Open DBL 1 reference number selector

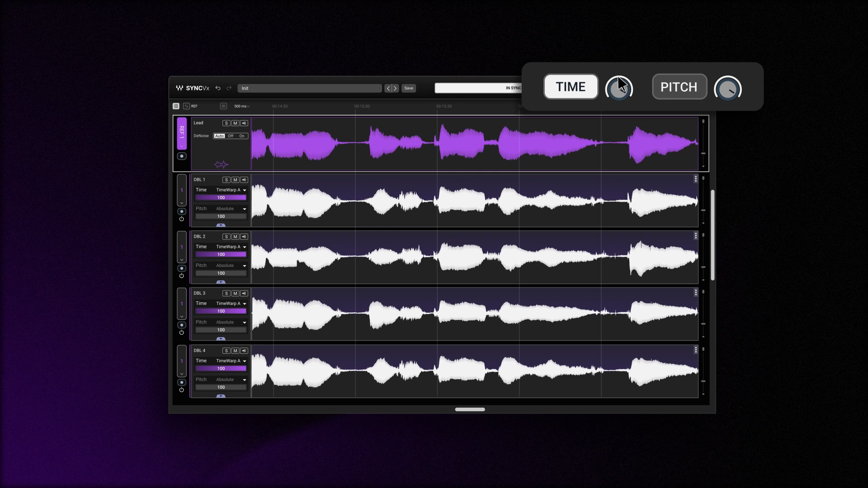182,190
